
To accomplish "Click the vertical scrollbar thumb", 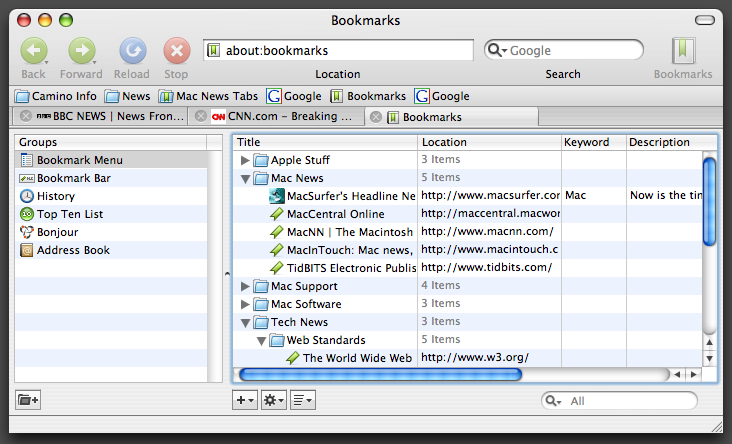I will (x=710, y=202).
